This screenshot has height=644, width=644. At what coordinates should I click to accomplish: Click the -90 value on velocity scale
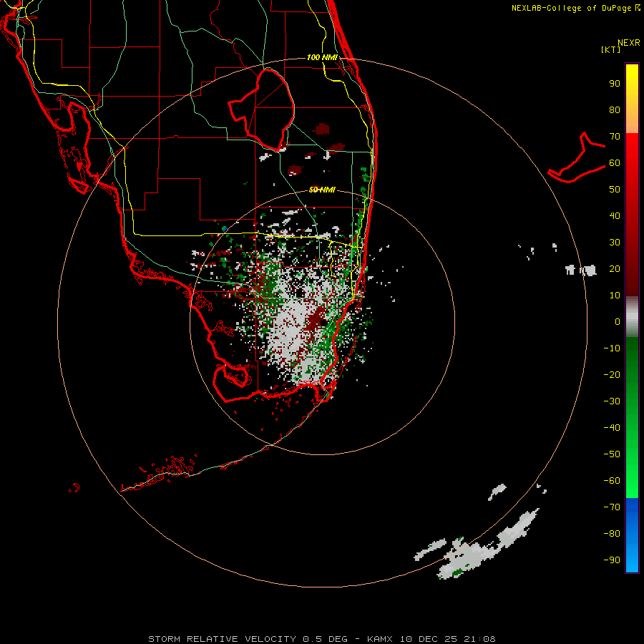coord(612,560)
